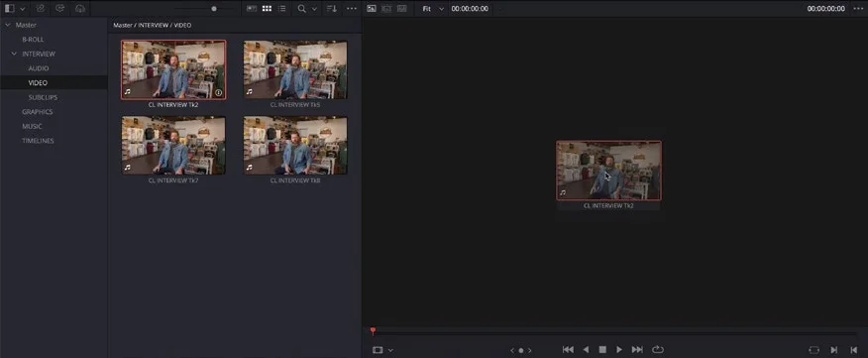The height and width of the screenshot is (358, 868).
Task: Open the TIMELINES bin
Action: (39, 140)
